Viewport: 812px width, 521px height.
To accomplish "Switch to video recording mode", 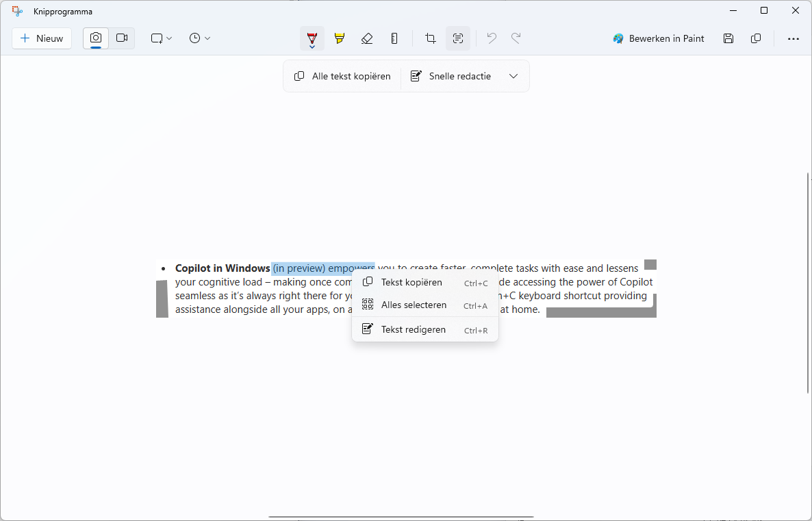I will [x=122, y=38].
